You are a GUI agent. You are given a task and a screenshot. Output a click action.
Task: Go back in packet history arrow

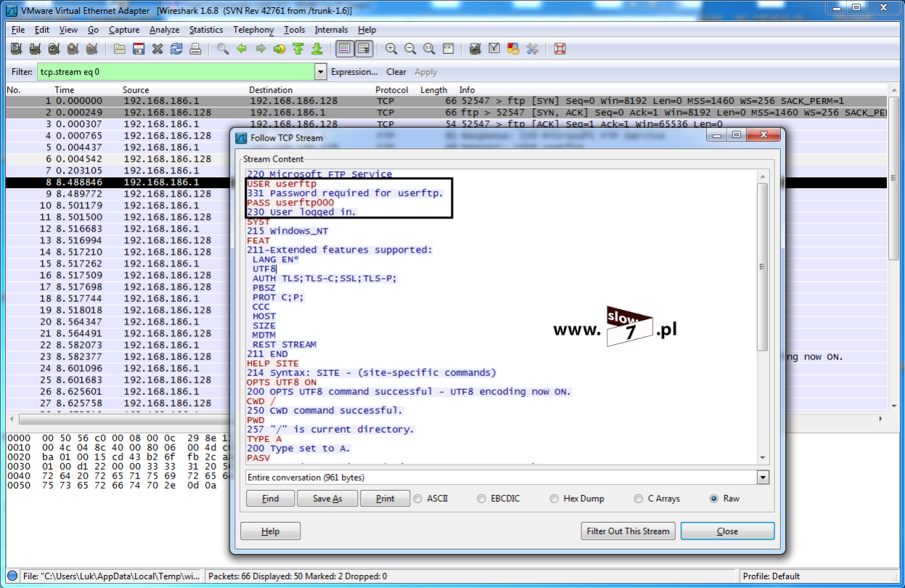coord(242,49)
